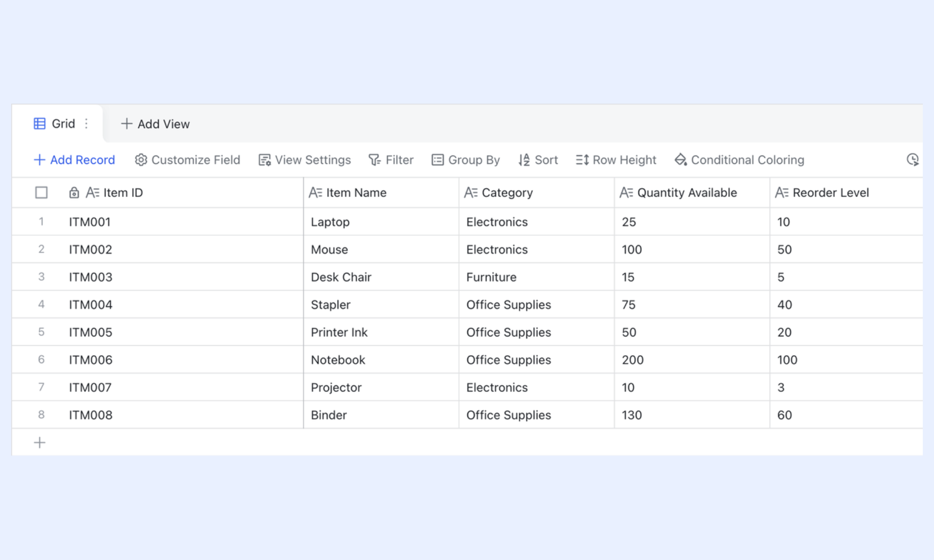Open the Filter options
Viewport: 934px width, 560px height.
(x=391, y=160)
